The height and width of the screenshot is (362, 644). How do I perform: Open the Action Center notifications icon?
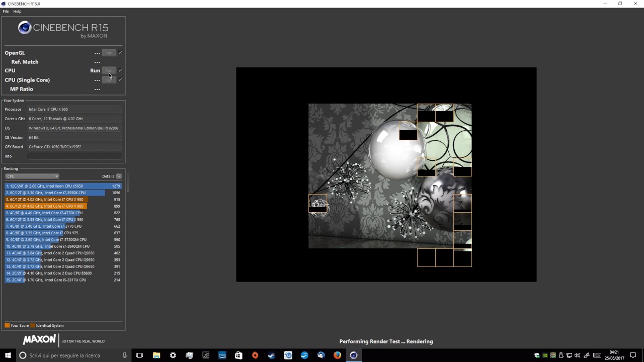[633, 355]
